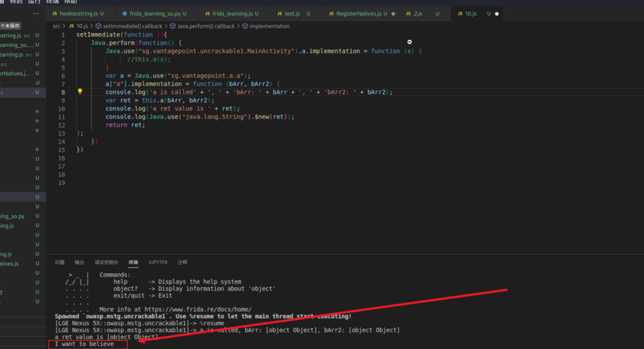Switch to the frida_learning_so.py editor tab
The image size is (644, 349).
point(158,14)
